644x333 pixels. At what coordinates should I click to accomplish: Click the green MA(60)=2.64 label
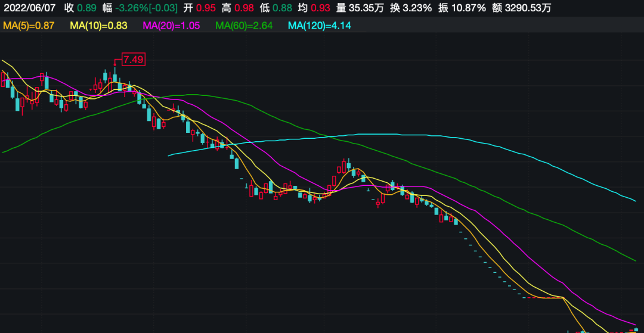244,26
